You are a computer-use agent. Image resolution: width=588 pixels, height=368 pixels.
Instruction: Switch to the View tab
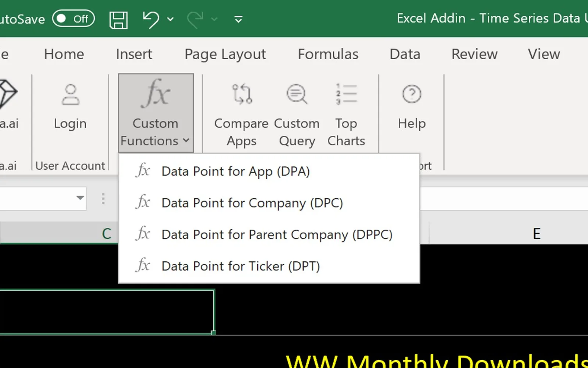[544, 54]
